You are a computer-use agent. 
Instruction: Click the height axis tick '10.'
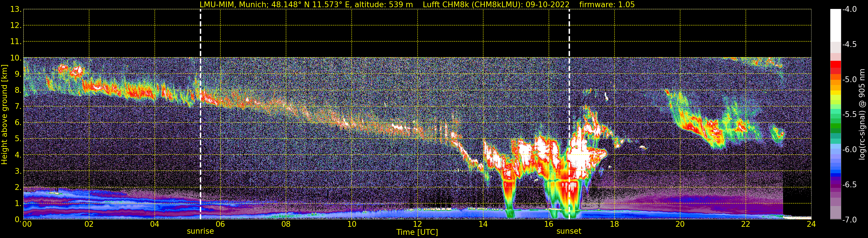(x=16, y=58)
